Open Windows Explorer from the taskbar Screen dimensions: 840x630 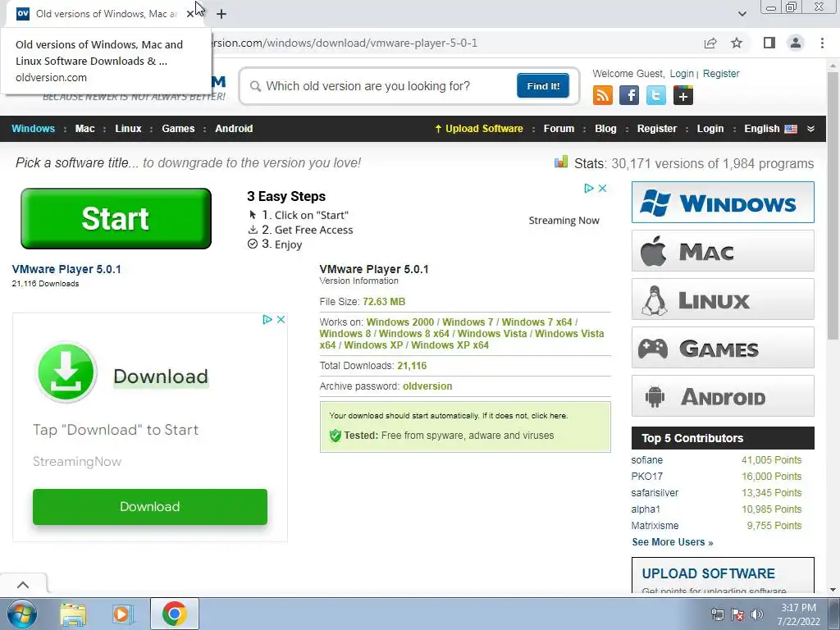pyautogui.click(x=73, y=614)
